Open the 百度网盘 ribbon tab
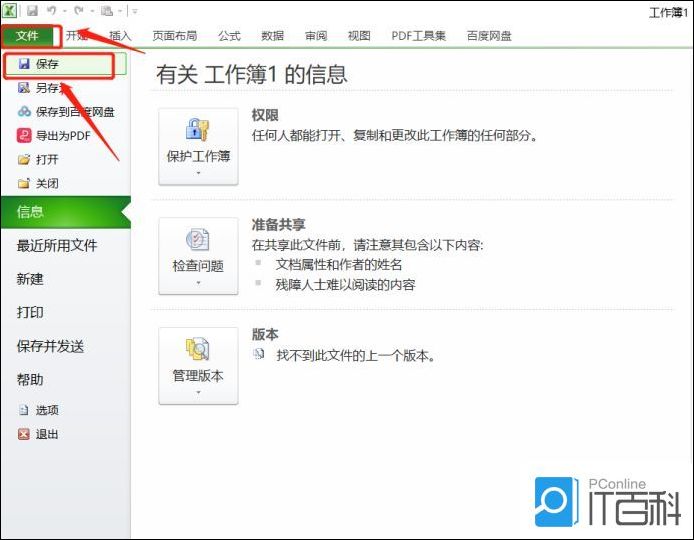The height and width of the screenshot is (540, 694). (x=489, y=36)
